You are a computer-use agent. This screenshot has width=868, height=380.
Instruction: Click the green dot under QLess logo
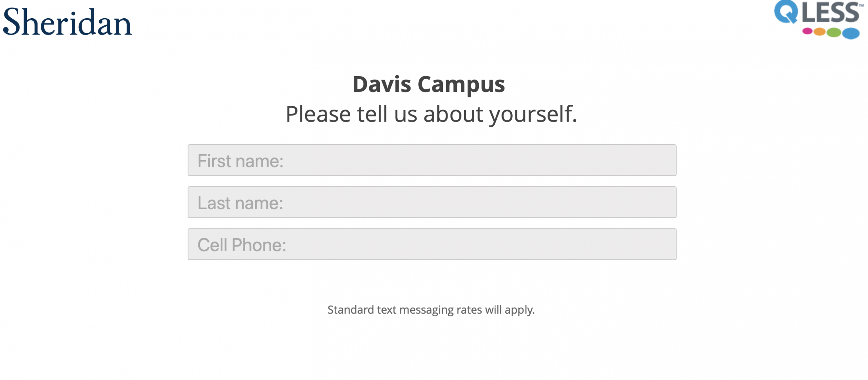pos(834,33)
